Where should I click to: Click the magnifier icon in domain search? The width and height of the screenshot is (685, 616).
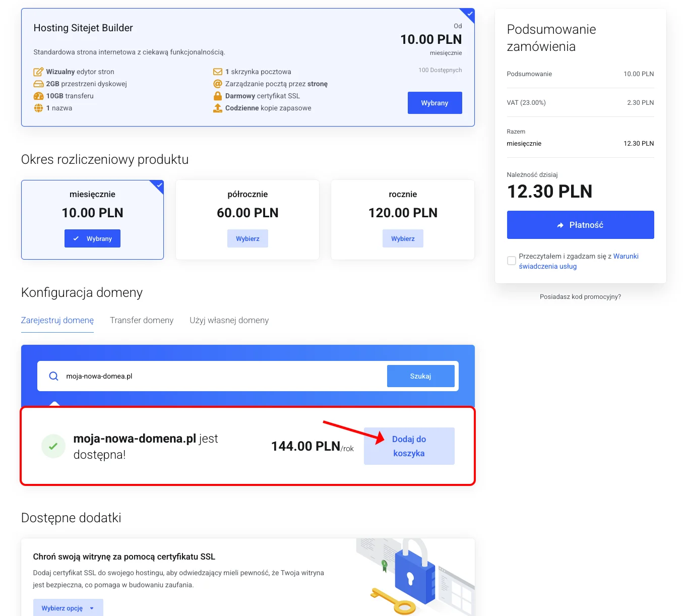pyautogui.click(x=53, y=376)
